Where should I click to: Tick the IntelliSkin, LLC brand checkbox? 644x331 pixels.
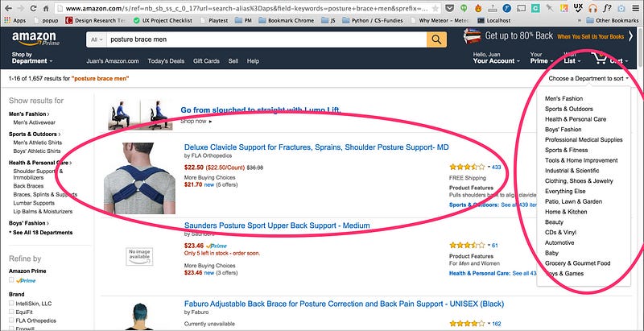tap(11, 304)
